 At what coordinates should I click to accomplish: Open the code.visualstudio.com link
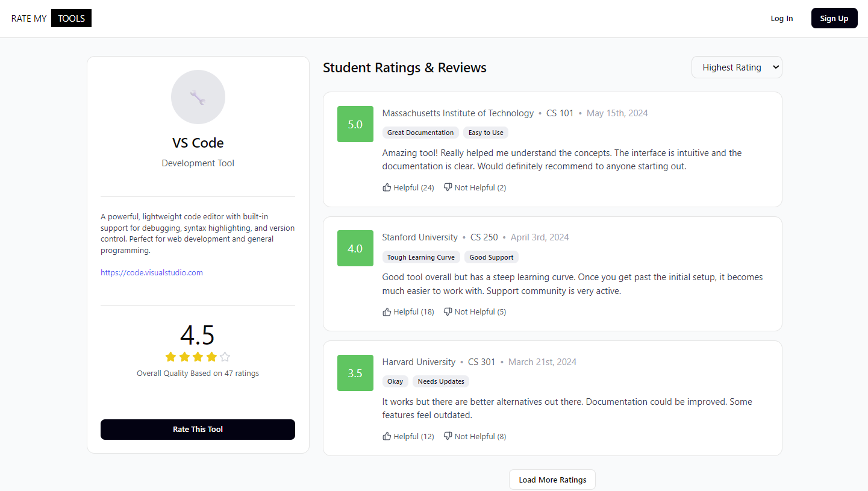tap(151, 272)
